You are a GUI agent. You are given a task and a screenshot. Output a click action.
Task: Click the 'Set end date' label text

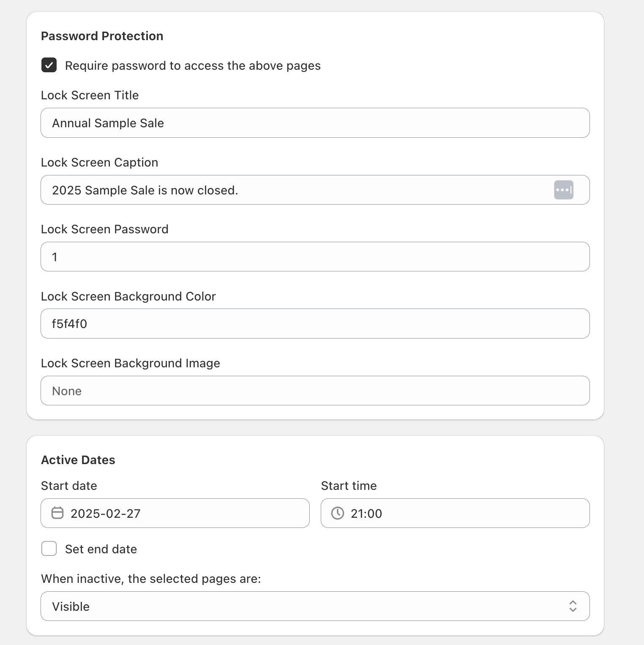click(x=100, y=549)
